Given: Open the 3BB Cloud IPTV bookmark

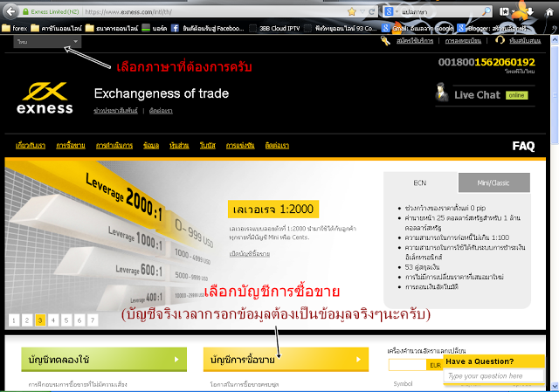Looking at the screenshot, I should [x=274, y=28].
